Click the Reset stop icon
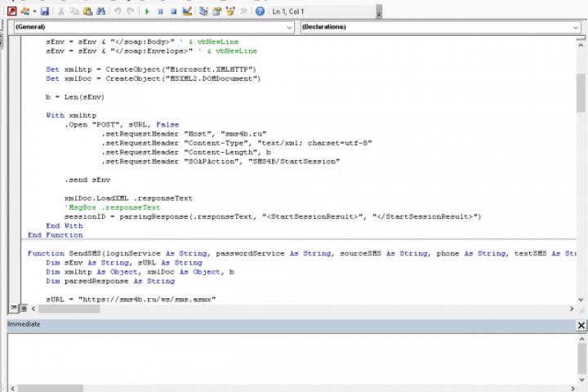 click(173, 11)
